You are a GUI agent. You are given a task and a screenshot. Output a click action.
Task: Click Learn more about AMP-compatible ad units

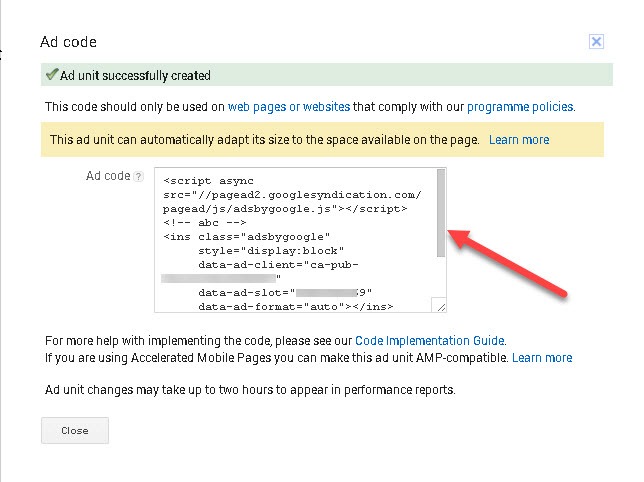[x=542, y=357]
